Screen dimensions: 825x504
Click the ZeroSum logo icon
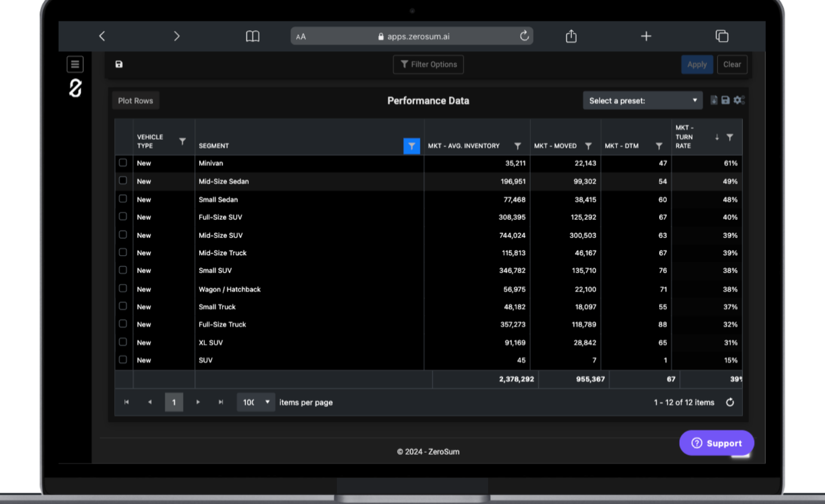(x=75, y=88)
